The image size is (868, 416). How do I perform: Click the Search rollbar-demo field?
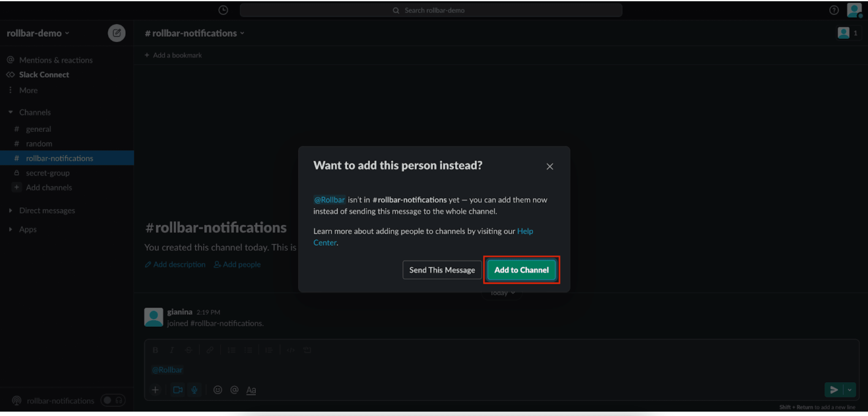431,10
